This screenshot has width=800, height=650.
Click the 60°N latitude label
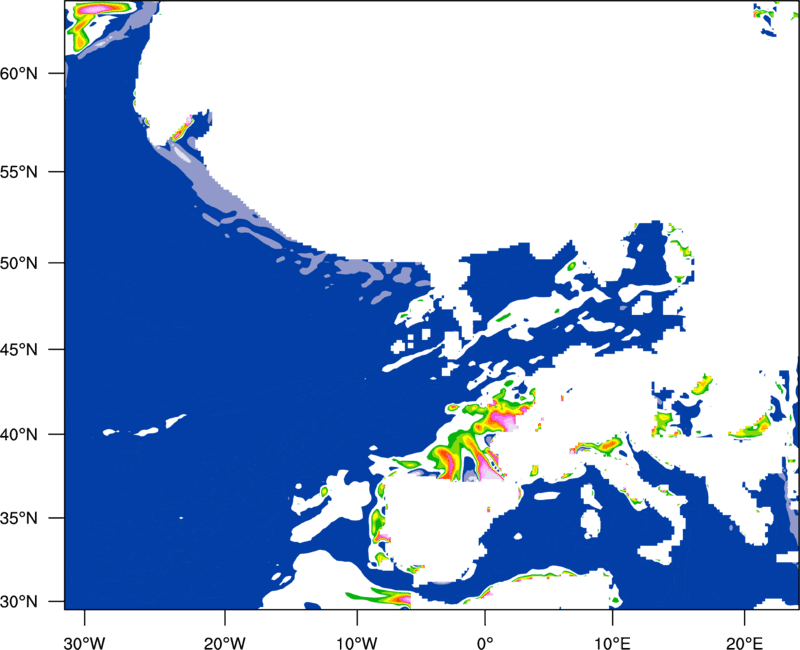click(x=19, y=73)
